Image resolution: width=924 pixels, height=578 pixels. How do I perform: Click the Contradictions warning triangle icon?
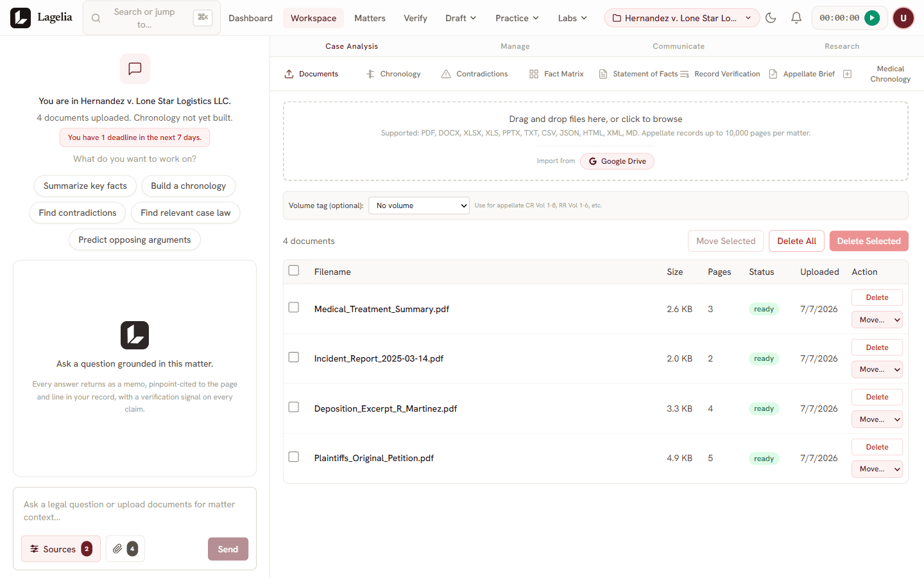446,74
